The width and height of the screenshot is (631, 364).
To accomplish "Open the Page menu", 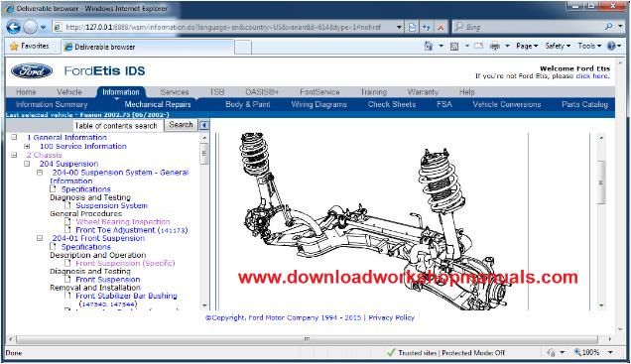I will (527, 47).
